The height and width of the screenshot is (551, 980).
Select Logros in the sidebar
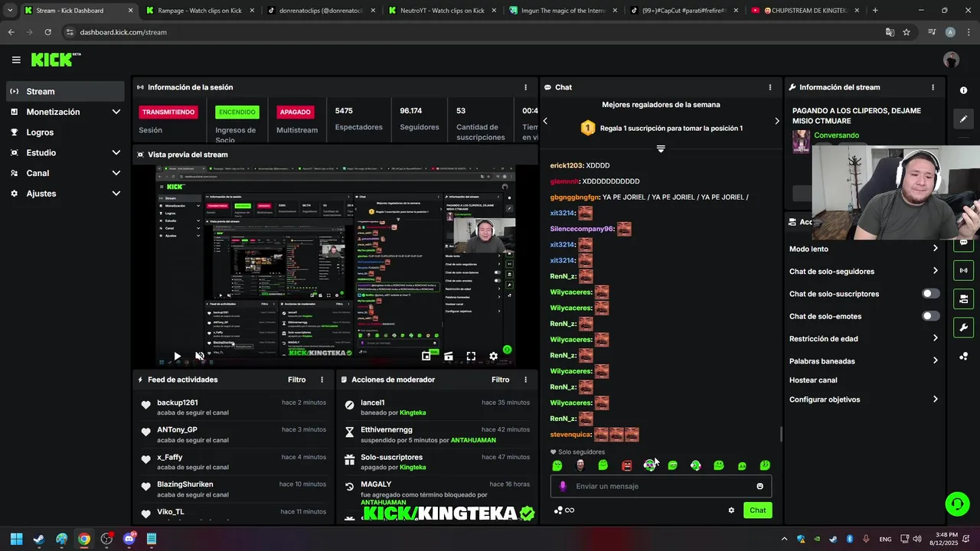click(x=65, y=132)
